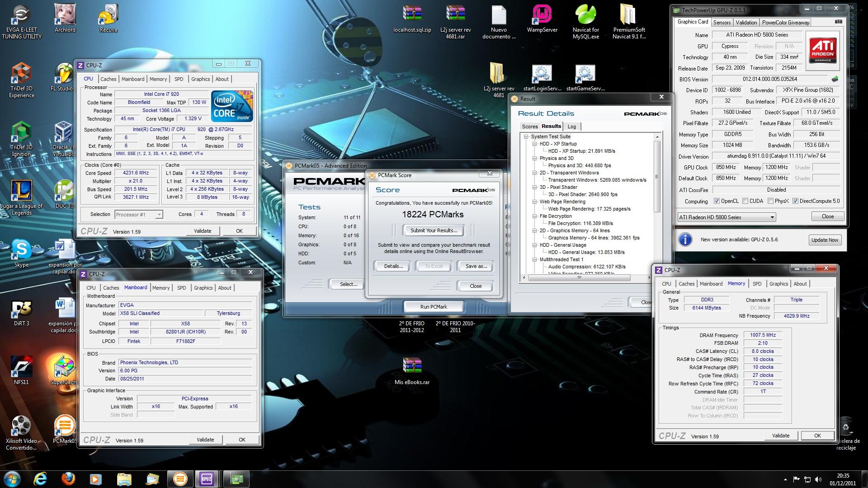Toggle the CUDA checkbox in GPU-Z
Viewport: 868px width, 488px height.
[745, 201]
